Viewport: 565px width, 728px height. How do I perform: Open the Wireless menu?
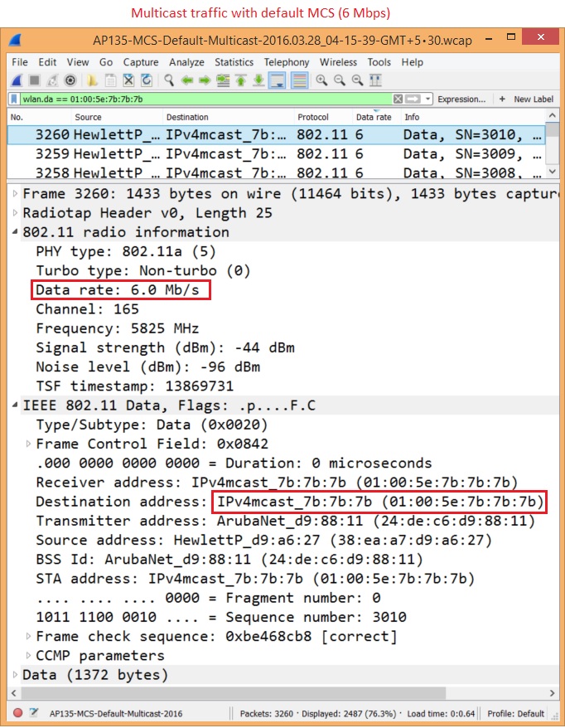(338, 62)
